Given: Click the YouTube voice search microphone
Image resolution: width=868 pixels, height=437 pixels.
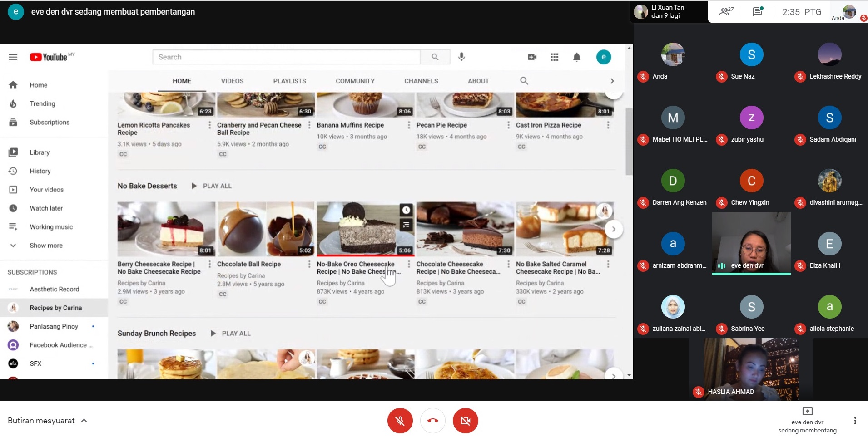Looking at the screenshot, I should pyautogui.click(x=461, y=57).
